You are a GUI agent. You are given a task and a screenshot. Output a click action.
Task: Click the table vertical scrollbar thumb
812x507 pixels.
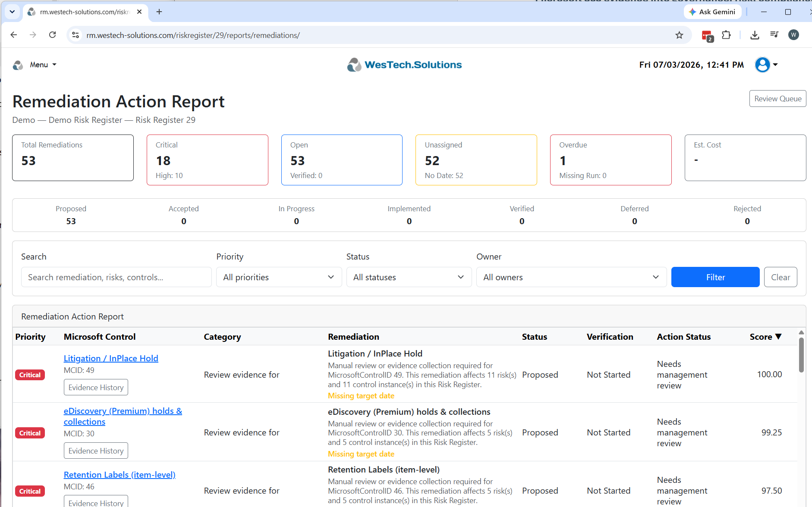point(801,355)
